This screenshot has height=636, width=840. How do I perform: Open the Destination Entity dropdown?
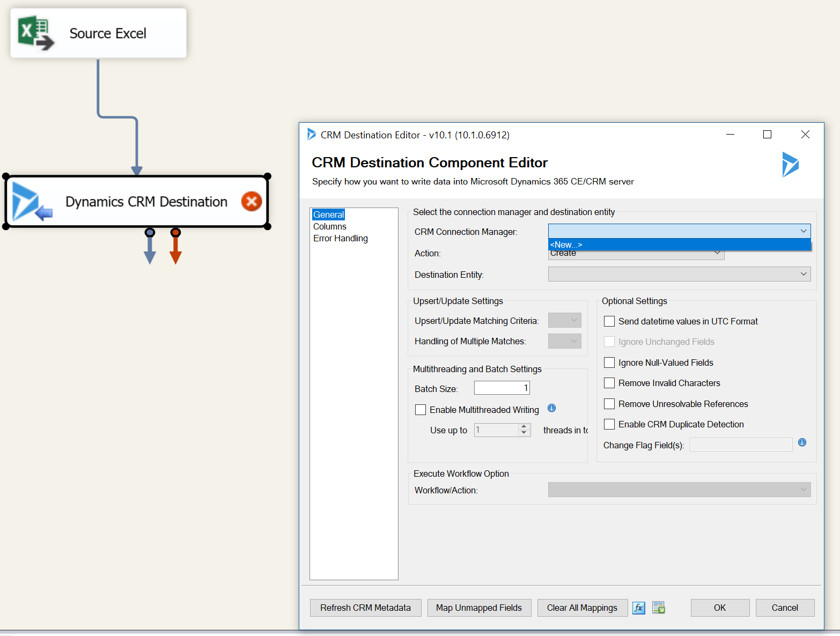point(803,274)
